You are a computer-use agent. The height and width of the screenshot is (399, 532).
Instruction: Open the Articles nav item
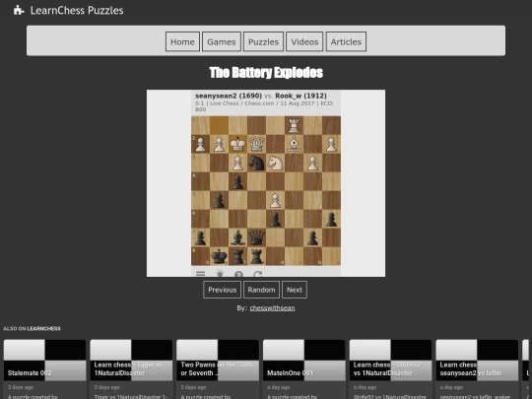[x=346, y=41]
